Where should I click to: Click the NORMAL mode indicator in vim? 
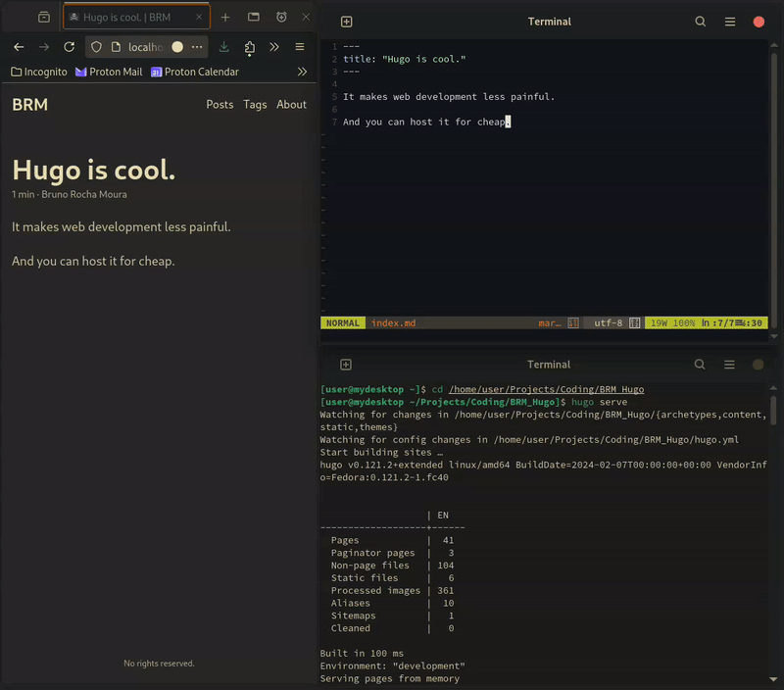(342, 323)
